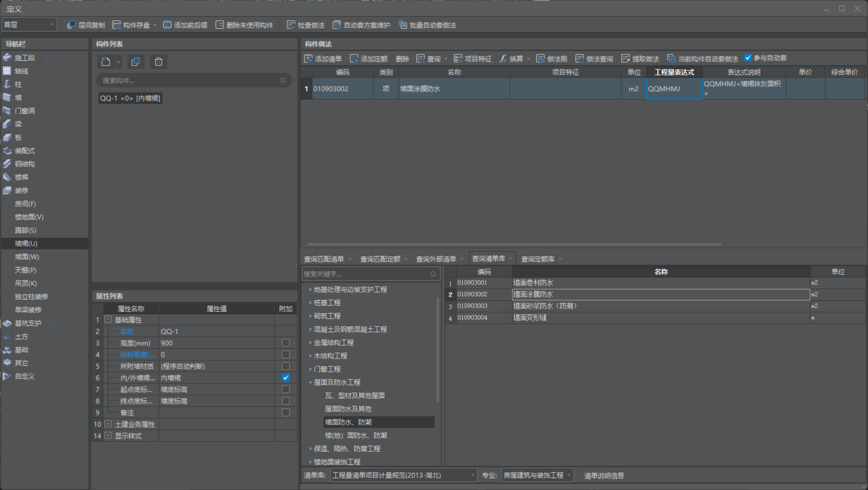Expand 门窗工程 tree node
This screenshot has width=868, height=490.
coord(310,369)
